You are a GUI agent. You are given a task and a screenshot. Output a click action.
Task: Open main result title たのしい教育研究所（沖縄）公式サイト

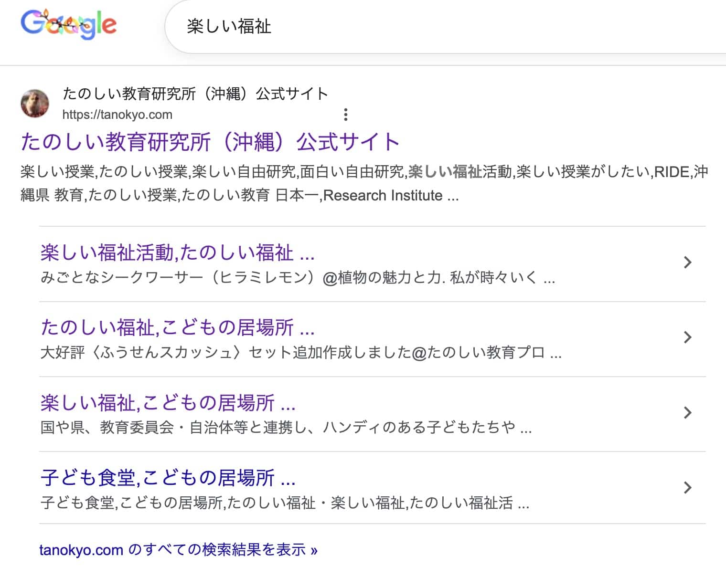click(210, 142)
